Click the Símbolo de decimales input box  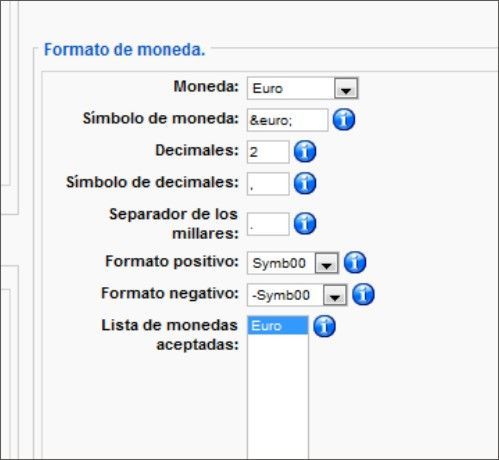[x=268, y=184]
